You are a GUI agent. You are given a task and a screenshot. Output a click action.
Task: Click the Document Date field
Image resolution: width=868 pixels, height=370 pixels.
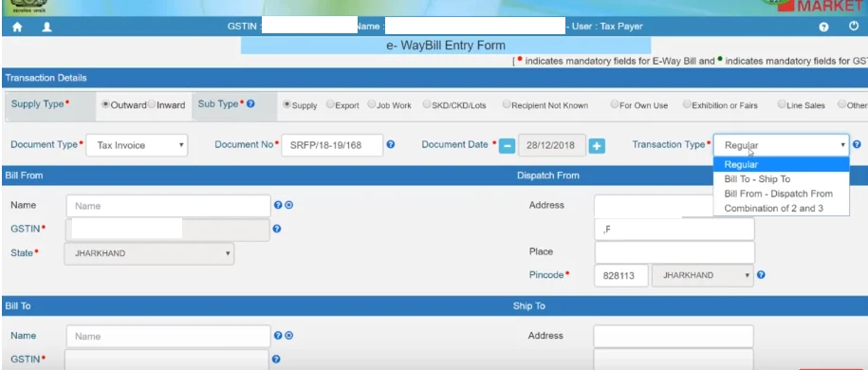552,146
